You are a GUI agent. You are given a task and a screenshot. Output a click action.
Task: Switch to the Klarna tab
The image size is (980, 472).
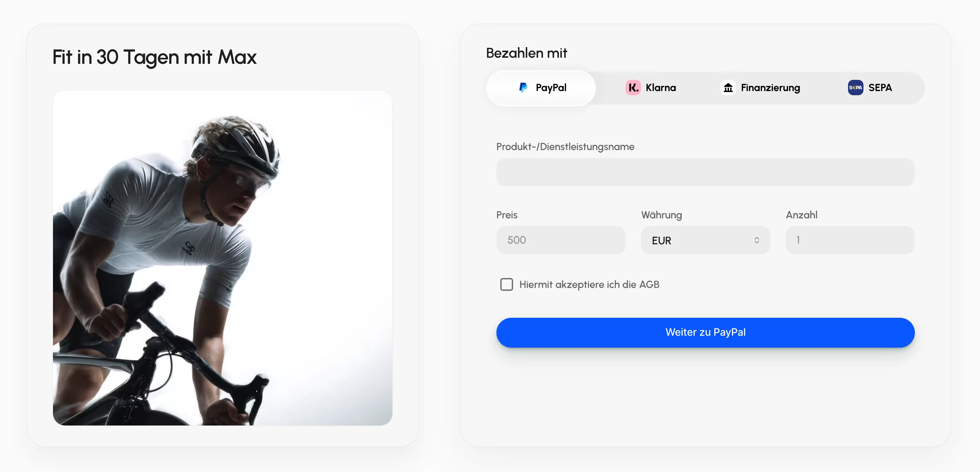[651, 88]
